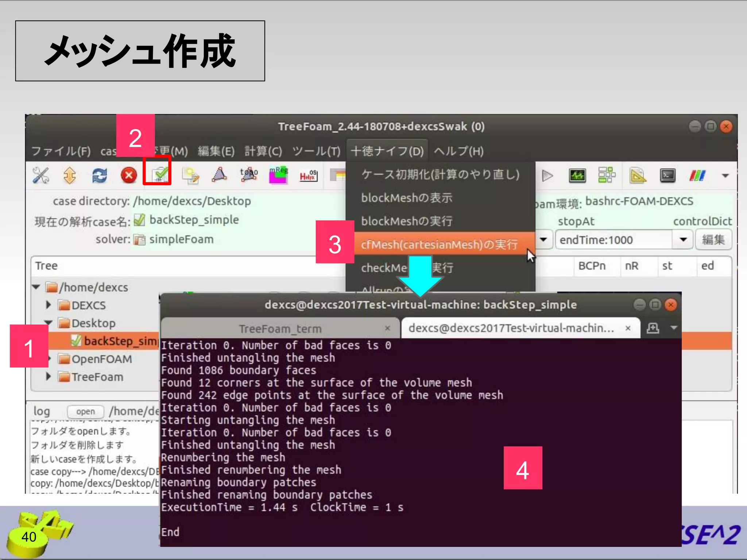747x560 pixels.
Task: Open the endTime:1000 stopAt dropdown
Action: (683, 240)
